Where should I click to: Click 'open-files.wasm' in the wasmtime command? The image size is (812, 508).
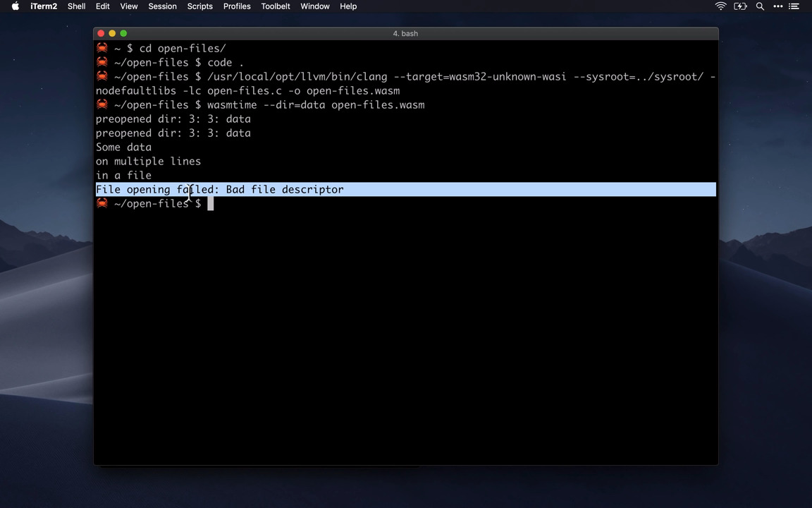tap(378, 104)
